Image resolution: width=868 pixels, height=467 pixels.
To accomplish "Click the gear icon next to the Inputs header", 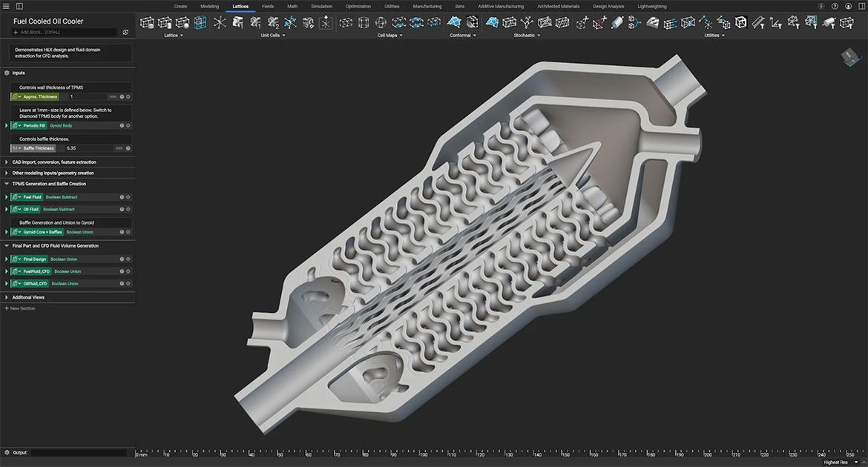I will coord(7,73).
